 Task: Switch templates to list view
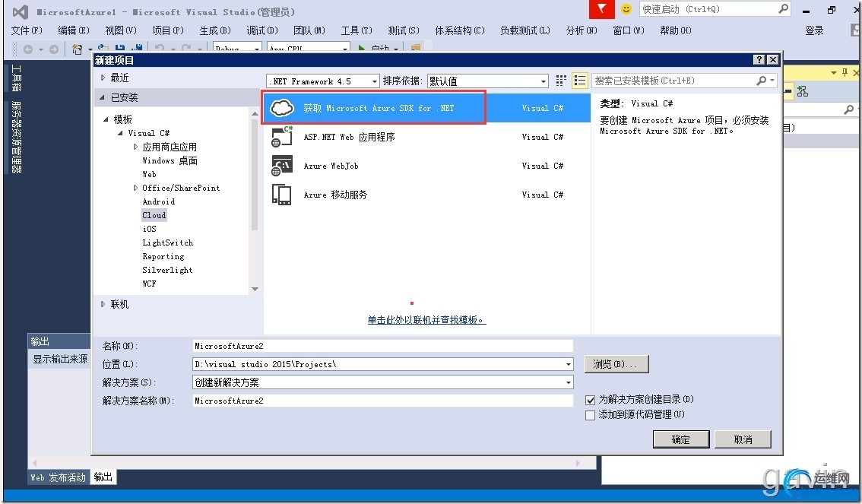(x=579, y=81)
